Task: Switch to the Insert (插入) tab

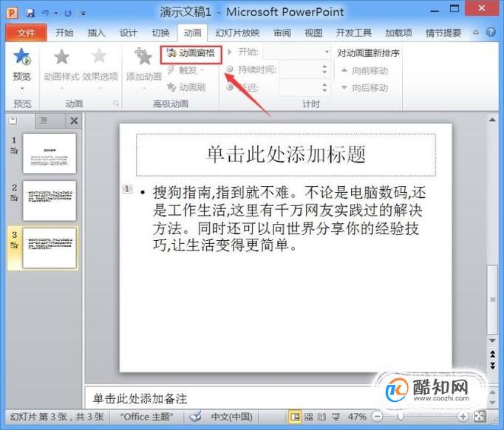Action: coord(96,33)
